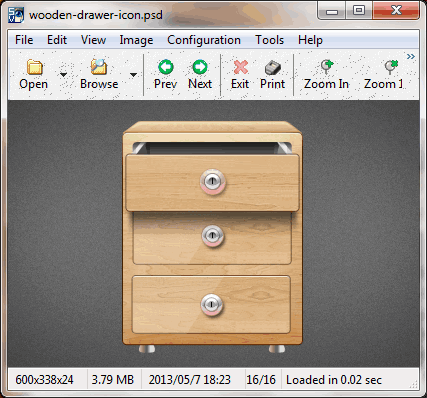Click the Zoom In magnifier icon
The image size is (427, 398).
click(327, 67)
